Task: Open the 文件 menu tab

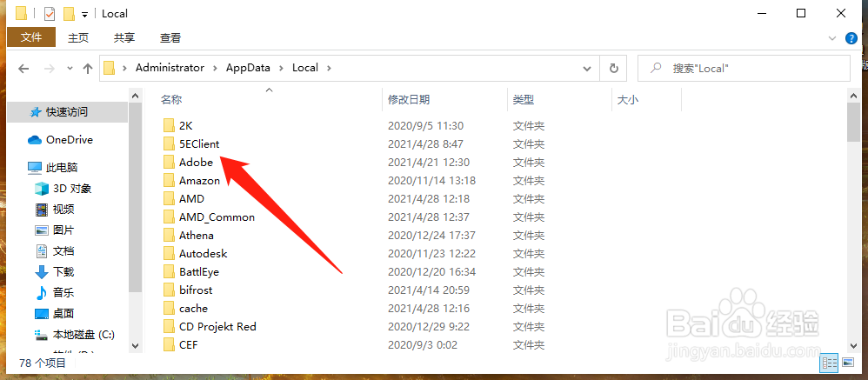Action: pyautogui.click(x=31, y=37)
